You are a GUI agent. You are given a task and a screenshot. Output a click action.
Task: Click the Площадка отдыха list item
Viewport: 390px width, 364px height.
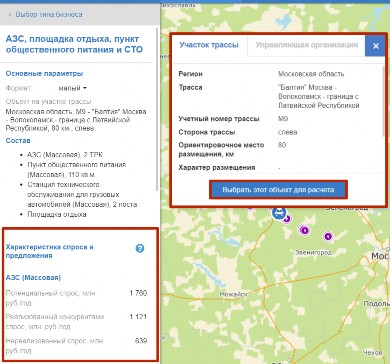tap(57, 214)
